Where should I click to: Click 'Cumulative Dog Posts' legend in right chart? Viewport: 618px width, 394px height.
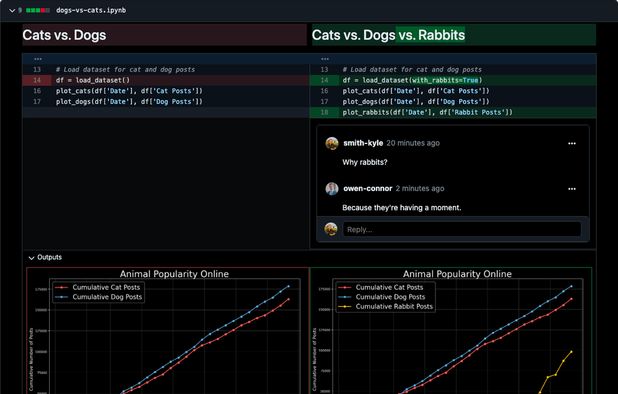pyautogui.click(x=382, y=297)
